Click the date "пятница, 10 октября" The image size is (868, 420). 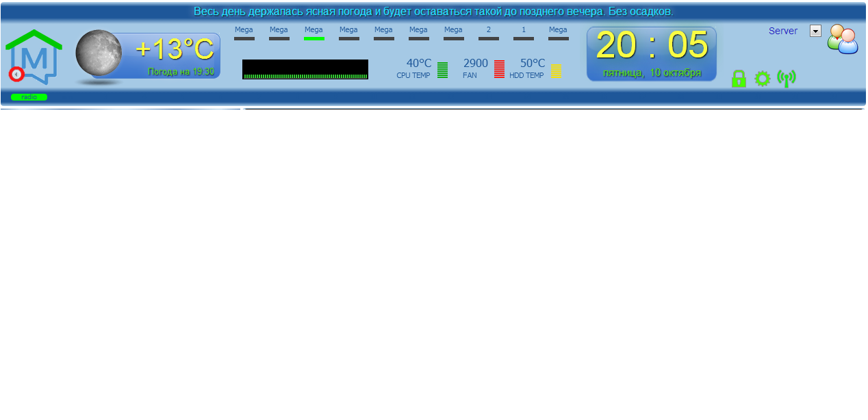point(652,73)
